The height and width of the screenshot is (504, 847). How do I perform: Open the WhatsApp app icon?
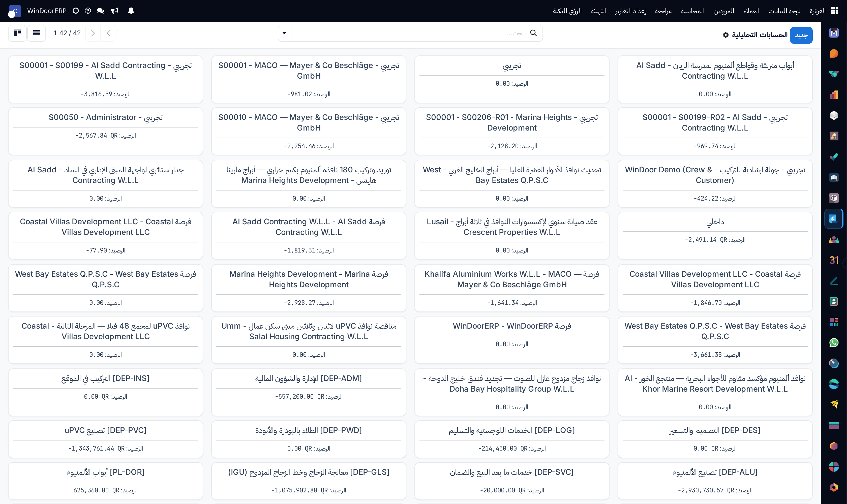click(834, 343)
